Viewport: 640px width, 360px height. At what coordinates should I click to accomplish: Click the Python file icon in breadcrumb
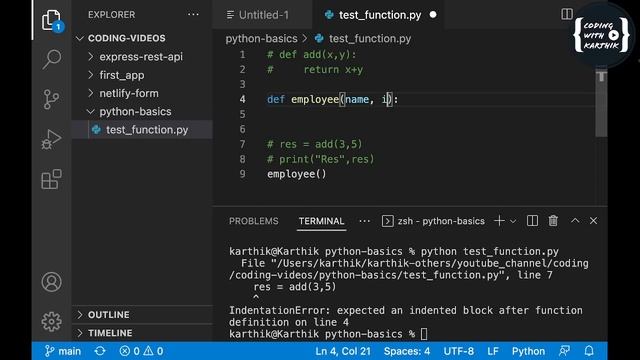tap(319, 38)
